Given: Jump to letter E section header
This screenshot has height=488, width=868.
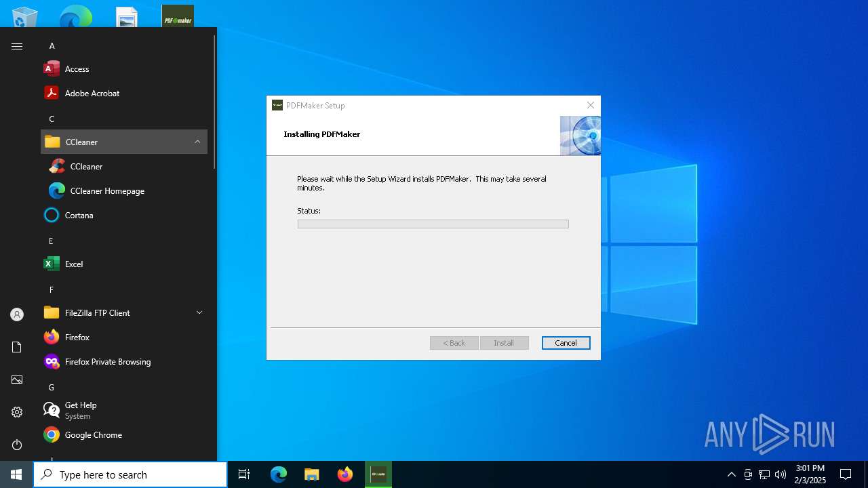Looking at the screenshot, I should tap(51, 241).
